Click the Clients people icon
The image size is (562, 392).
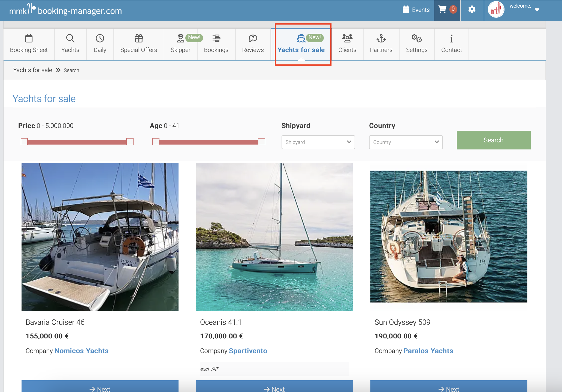pos(347,38)
